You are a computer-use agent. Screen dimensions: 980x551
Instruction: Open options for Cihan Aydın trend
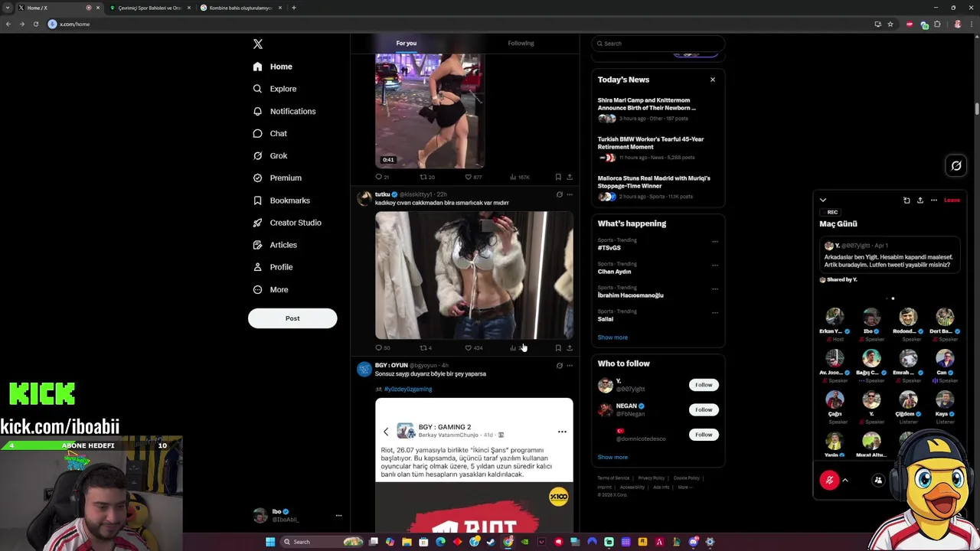715,265
